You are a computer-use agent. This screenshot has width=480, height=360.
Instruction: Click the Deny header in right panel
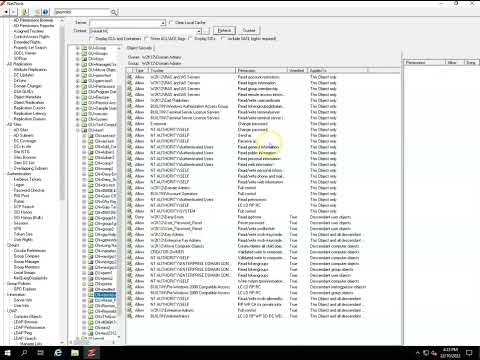point(471,62)
